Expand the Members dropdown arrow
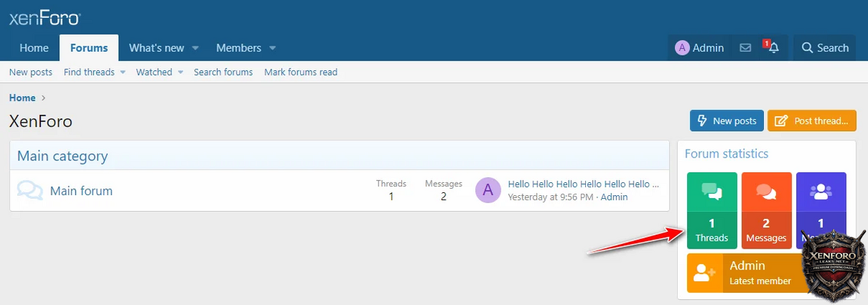This screenshot has width=868, height=305. pos(273,48)
